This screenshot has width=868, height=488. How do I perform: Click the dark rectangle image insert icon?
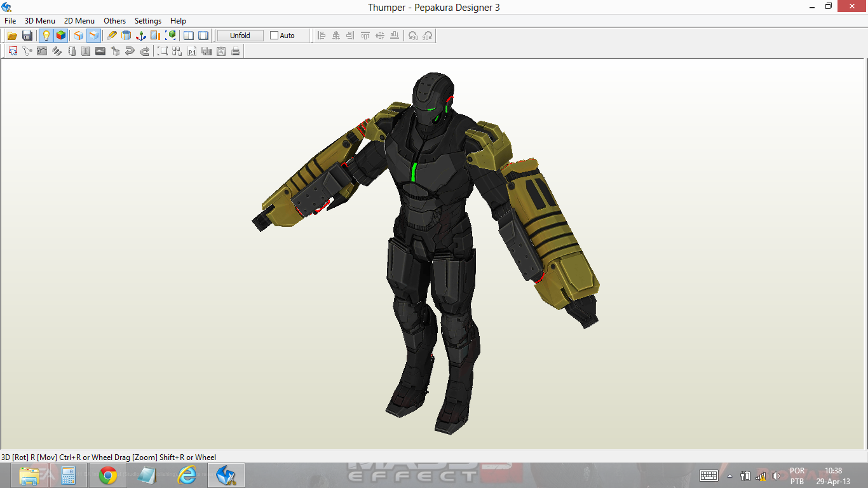(x=100, y=51)
